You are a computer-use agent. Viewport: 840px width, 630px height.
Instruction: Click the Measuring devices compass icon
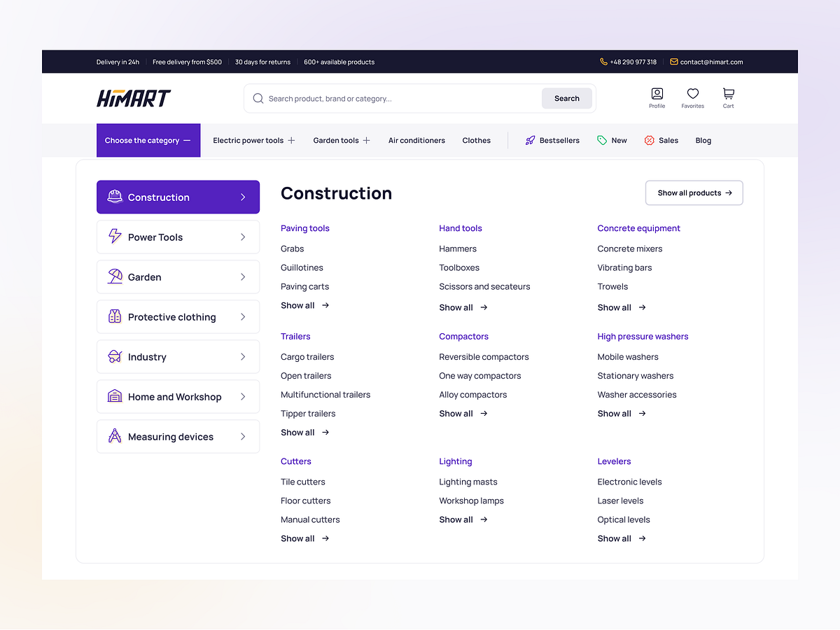114,436
